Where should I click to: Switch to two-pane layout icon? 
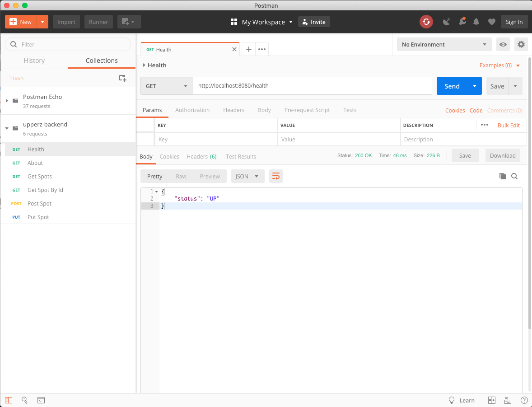(x=492, y=400)
